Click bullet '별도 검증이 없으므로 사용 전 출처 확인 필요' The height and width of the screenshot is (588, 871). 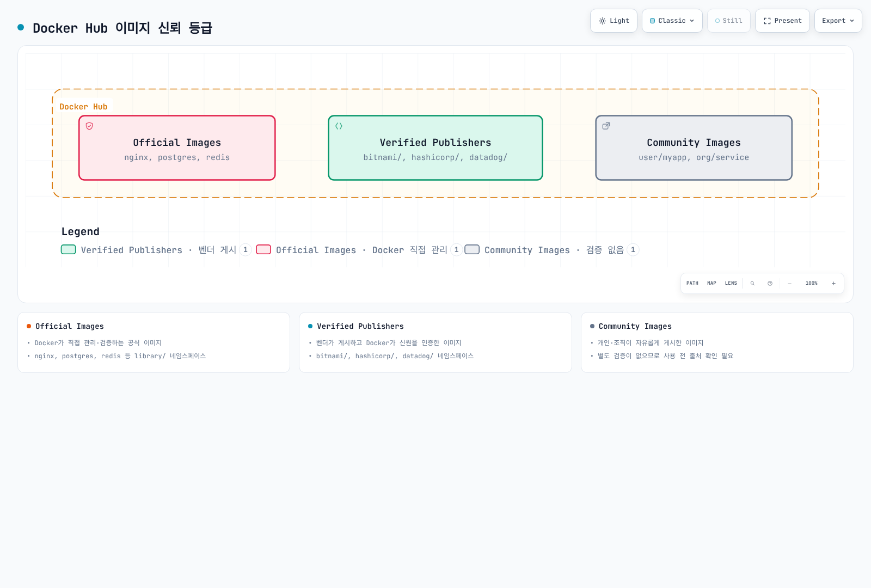tap(665, 356)
